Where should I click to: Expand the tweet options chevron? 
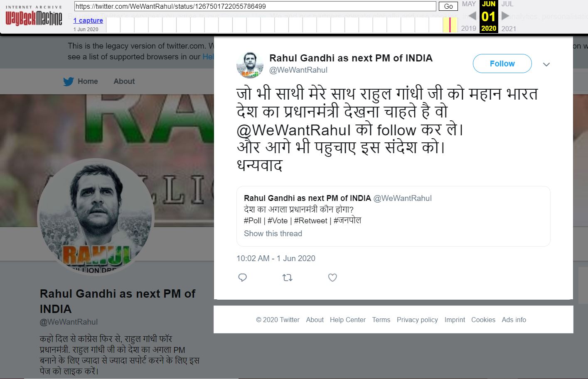coord(546,64)
